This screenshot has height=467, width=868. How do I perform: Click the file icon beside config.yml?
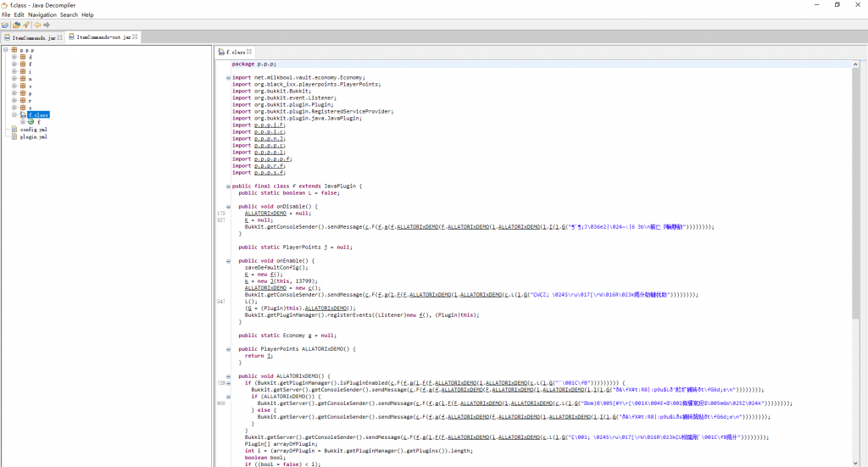pos(15,129)
